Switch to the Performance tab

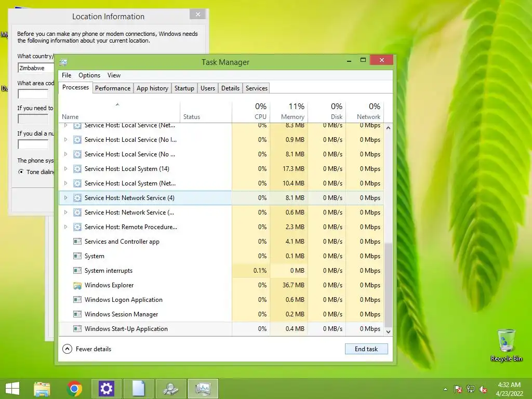tap(113, 88)
